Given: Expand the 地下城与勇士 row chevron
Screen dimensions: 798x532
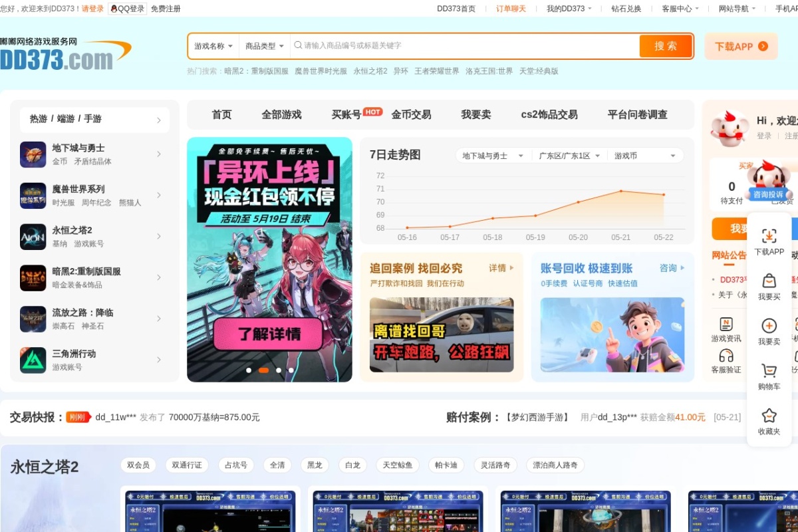Looking at the screenshot, I should coord(159,154).
